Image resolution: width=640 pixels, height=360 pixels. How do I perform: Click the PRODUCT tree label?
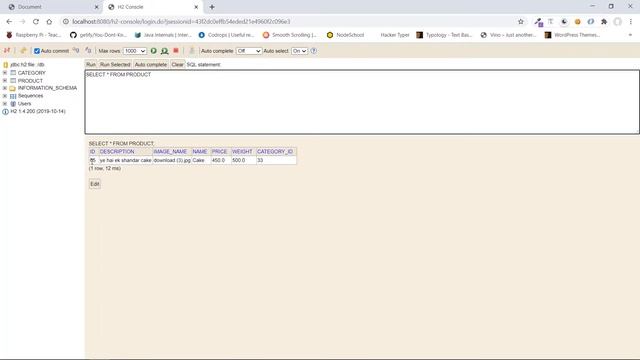click(x=30, y=81)
